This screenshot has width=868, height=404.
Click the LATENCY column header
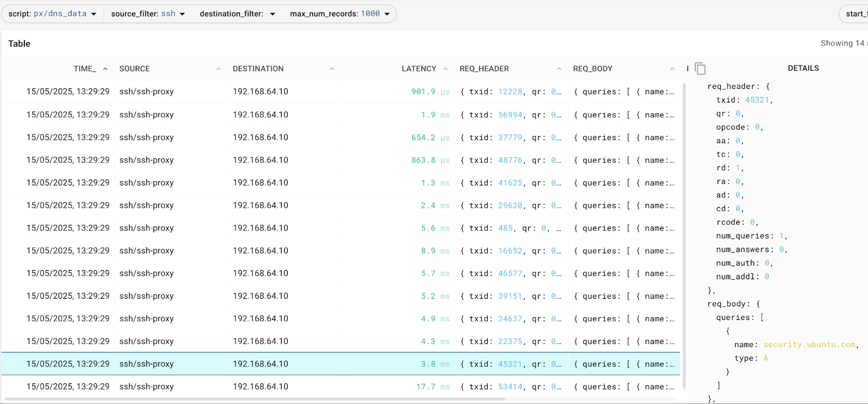point(419,69)
